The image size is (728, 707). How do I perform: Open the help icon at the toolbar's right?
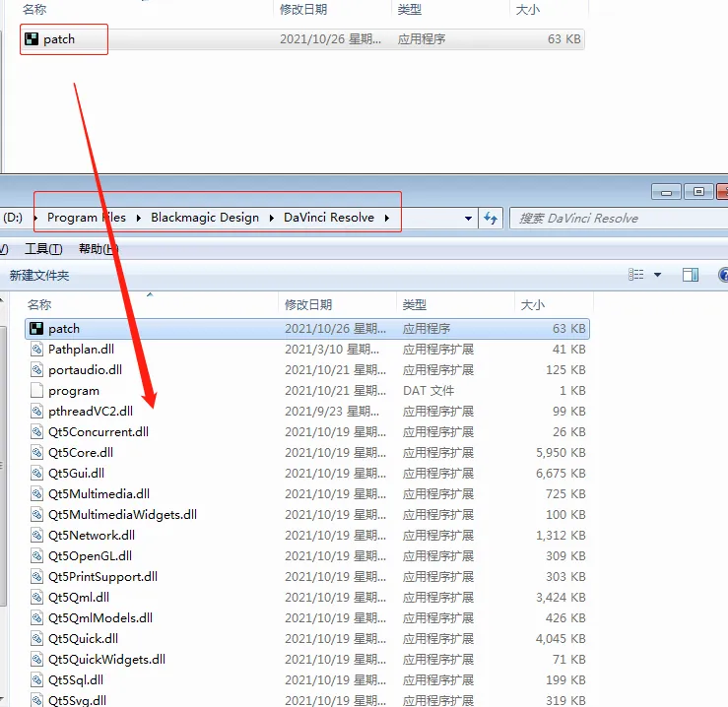pyautogui.click(x=722, y=275)
